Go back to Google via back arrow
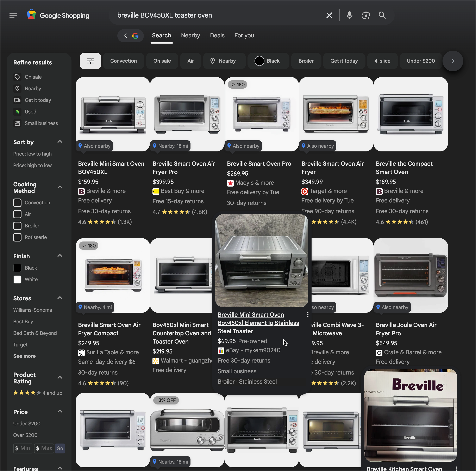 [126, 36]
